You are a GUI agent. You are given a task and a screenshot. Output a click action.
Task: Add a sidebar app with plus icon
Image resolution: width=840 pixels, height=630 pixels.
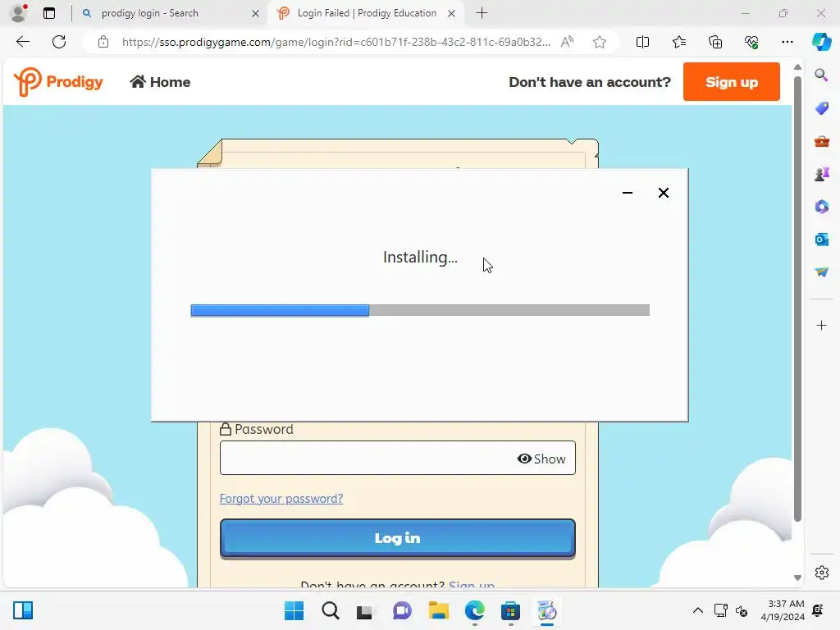[x=821, y=325]
